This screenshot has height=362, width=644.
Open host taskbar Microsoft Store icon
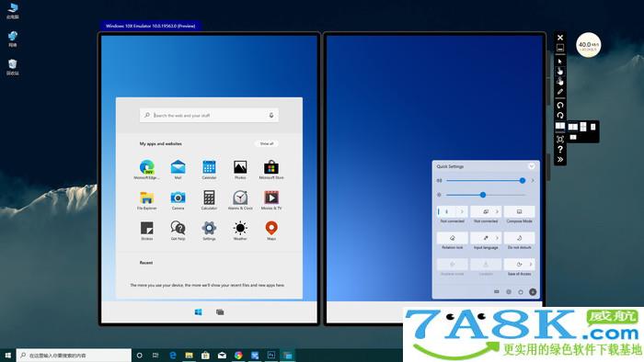click(205, 356)
